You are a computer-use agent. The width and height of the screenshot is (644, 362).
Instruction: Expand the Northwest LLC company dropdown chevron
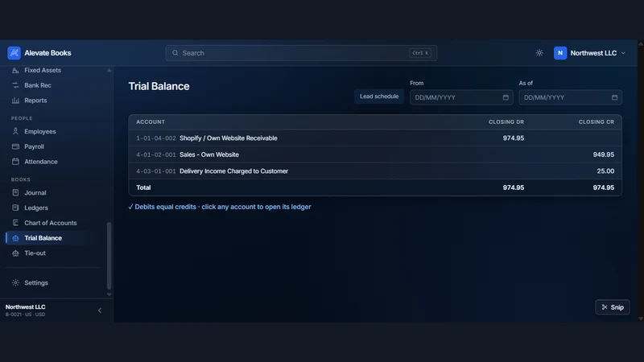pyautogui.click(x=623, y=53)
